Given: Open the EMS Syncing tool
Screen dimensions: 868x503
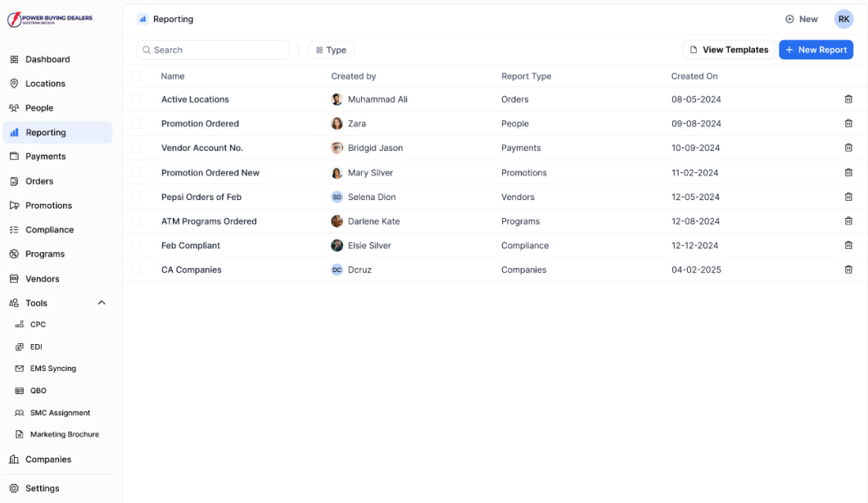Looking at the screenshot, I should [x=54, y=368].
